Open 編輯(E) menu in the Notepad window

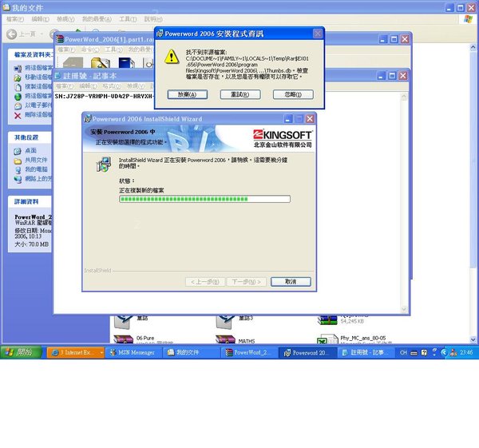point(89,86)
